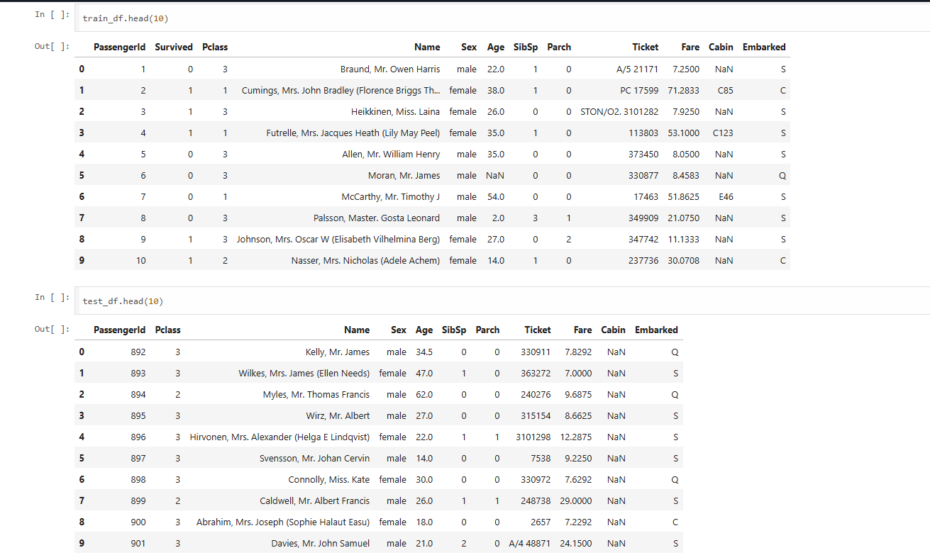The height and width of the screenshot is (560, 930).
Task: Click name Wirz, Mr. Albert
Action: [338, 416]
